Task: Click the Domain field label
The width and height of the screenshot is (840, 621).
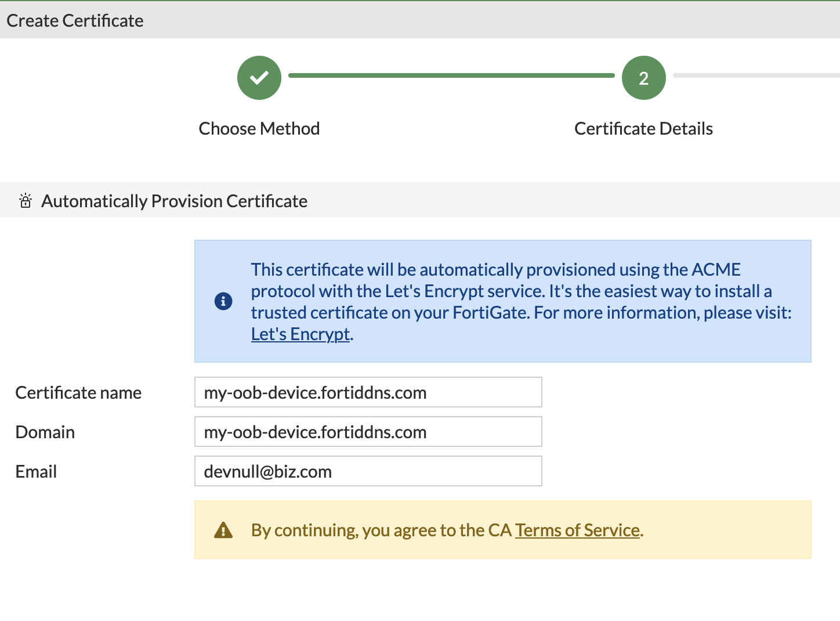Action: pos(45,432)
